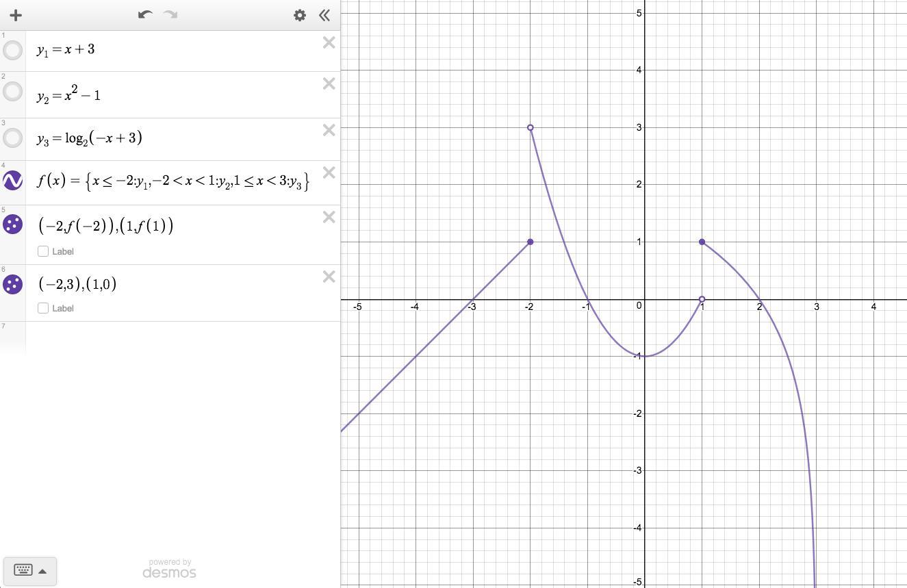Hide the f(x) piecewise function graph
This screenshot has width=907, height=588.
pyautogui.click(x=13, y=180)
